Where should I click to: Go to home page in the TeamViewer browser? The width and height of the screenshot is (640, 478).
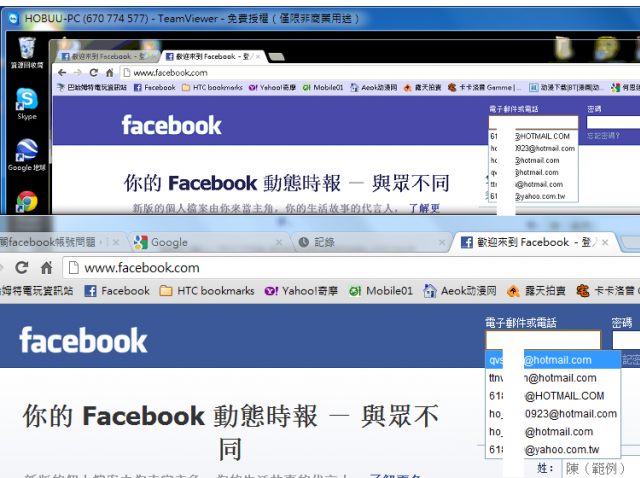[x=109, y=73]
